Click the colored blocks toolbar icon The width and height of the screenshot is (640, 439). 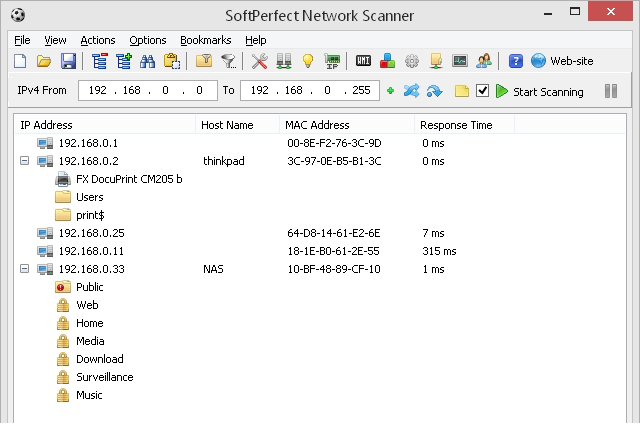coord(387,61)
